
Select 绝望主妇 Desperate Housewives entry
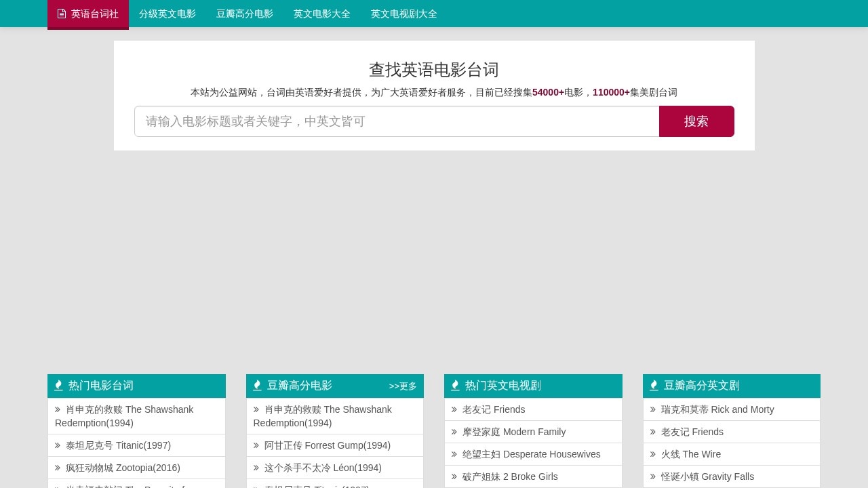coord(532,454)
